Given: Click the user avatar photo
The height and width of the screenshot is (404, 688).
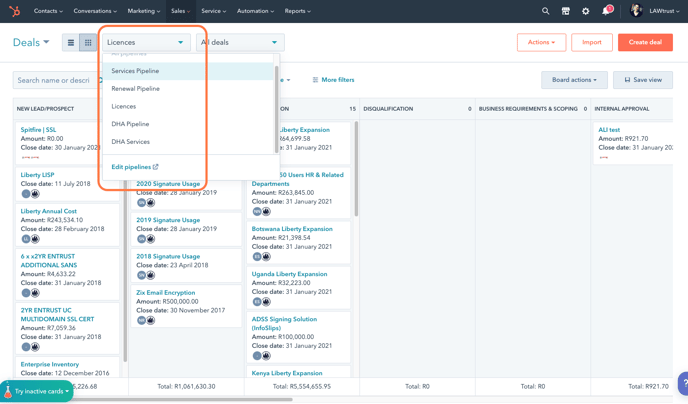Looking at the screenshot, I should click(636, 11).
